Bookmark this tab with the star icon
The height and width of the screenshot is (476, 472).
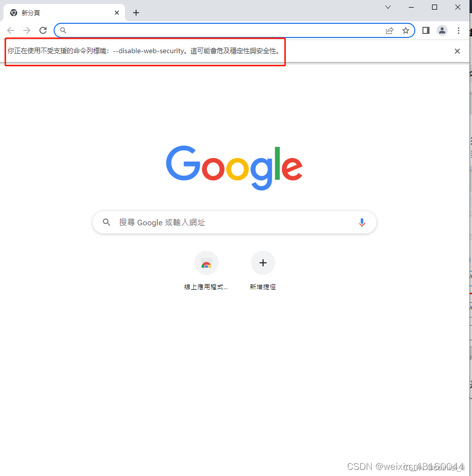pos(406,30)
